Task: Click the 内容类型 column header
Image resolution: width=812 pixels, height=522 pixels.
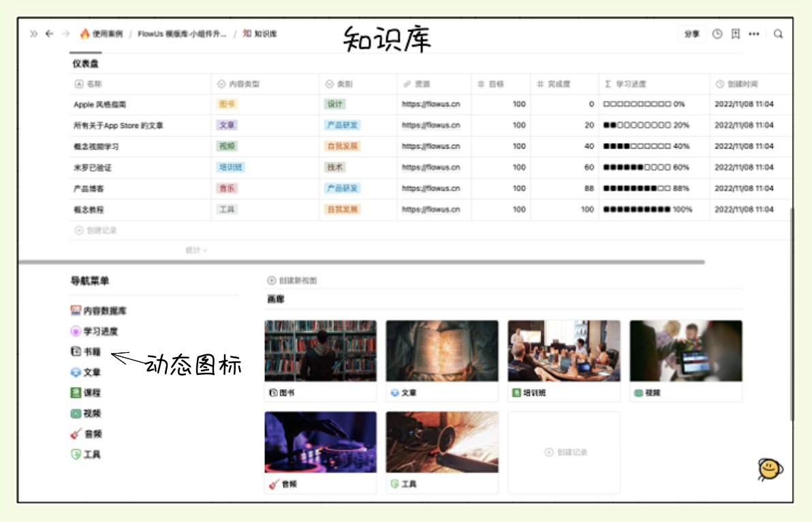Action: pyautogui.click(x=265, y=84)
